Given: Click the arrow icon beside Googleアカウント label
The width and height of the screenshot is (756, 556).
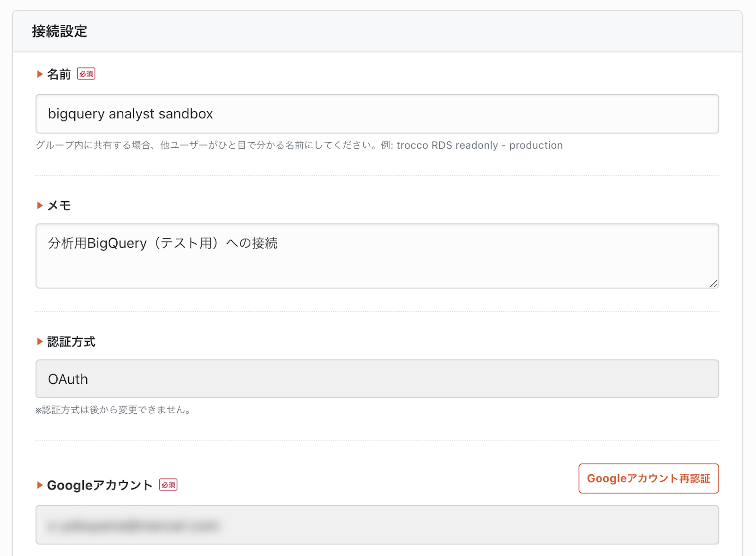Looking at the screenshot, I should click(x=40, y=485).
